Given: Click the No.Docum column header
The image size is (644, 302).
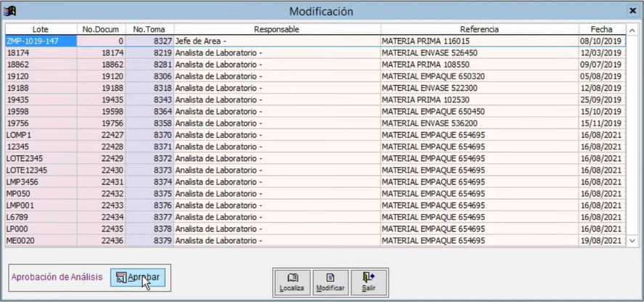Looking at the screenshot, I should (101, 29).
